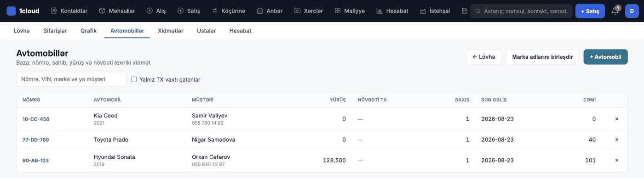This screenshot has width=644, height=178.
Task: Open plate number 90-AB-123
Action: [35, 161]
